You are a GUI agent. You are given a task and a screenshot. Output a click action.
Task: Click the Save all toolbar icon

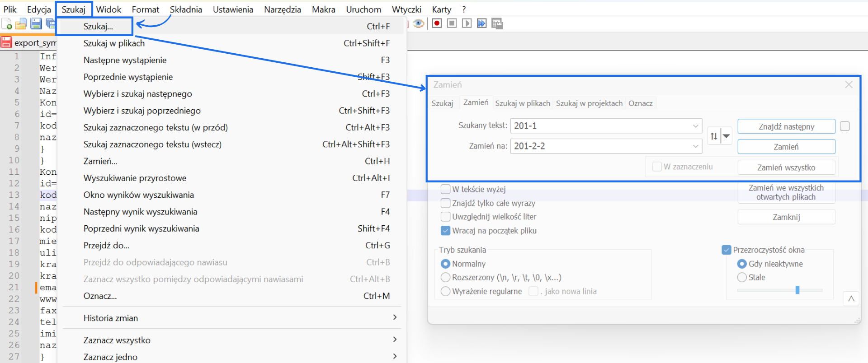point(50,24)
